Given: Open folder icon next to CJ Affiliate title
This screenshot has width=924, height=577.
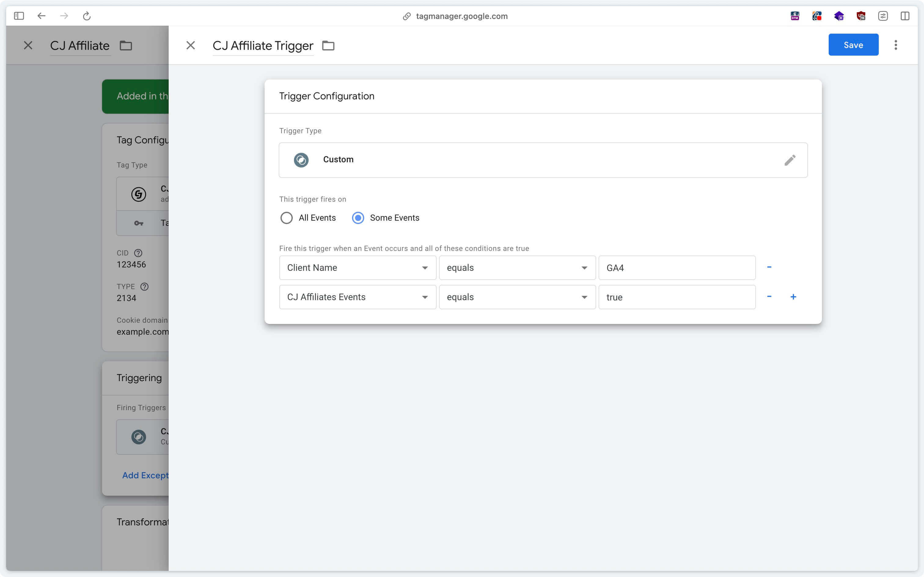Looking at the screenshot, I should pyautogui.click(x=126, y=46).
